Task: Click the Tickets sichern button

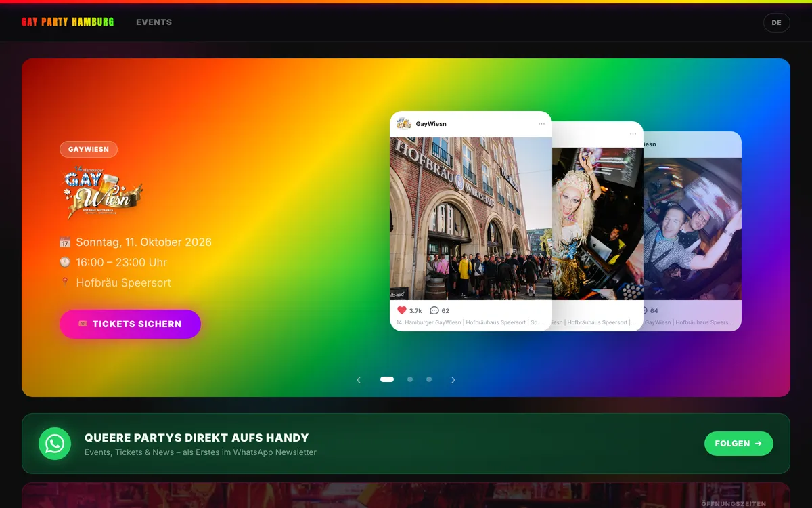Action: [x=130, y=324]
